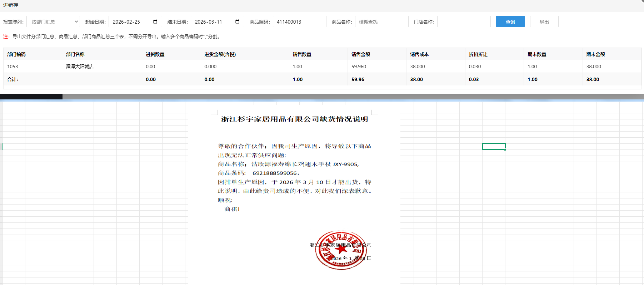Click the 部门编码 column header

click(16, 54)
